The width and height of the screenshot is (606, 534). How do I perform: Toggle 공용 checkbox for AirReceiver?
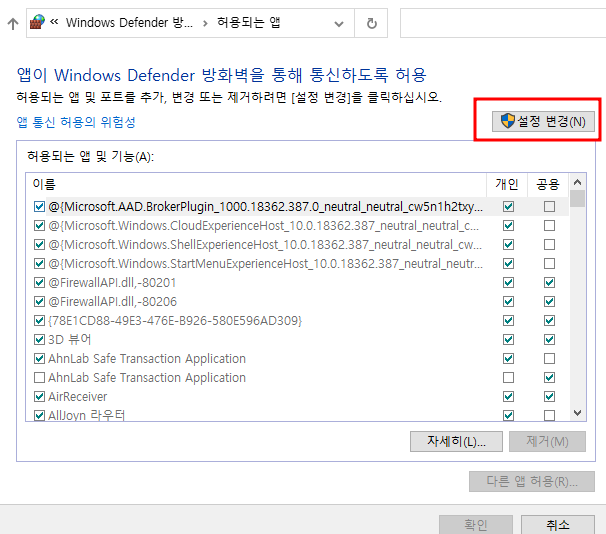(549, 396)
